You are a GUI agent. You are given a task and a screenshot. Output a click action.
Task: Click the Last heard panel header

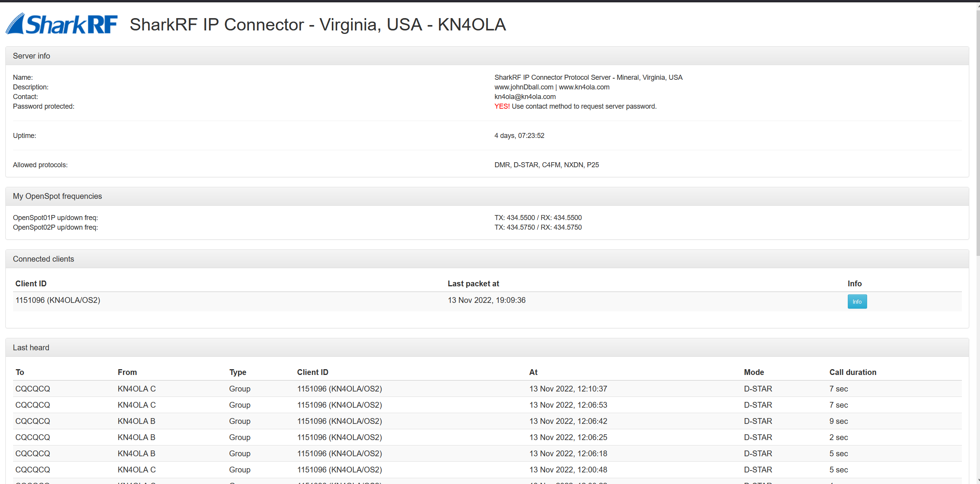(487, 348)
